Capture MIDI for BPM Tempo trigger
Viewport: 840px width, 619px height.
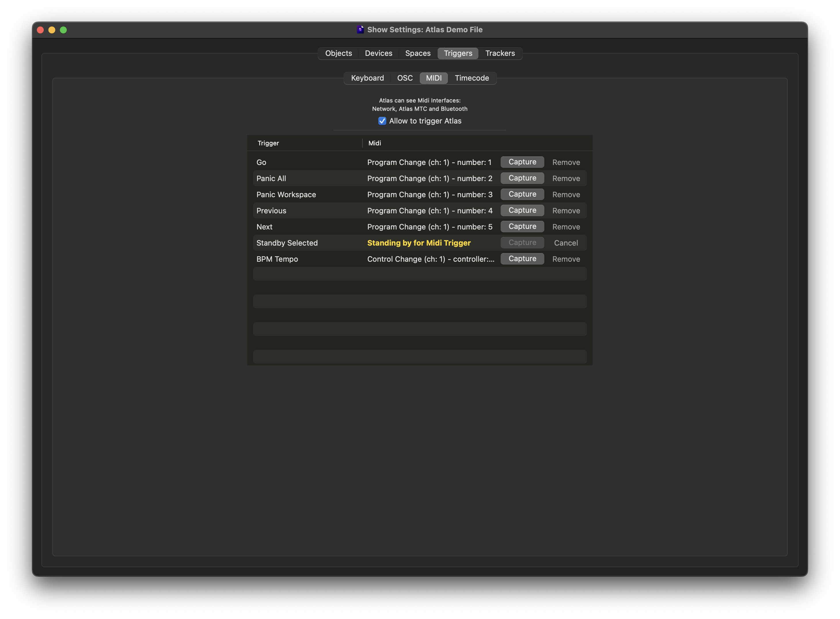(x=522, y=259)
